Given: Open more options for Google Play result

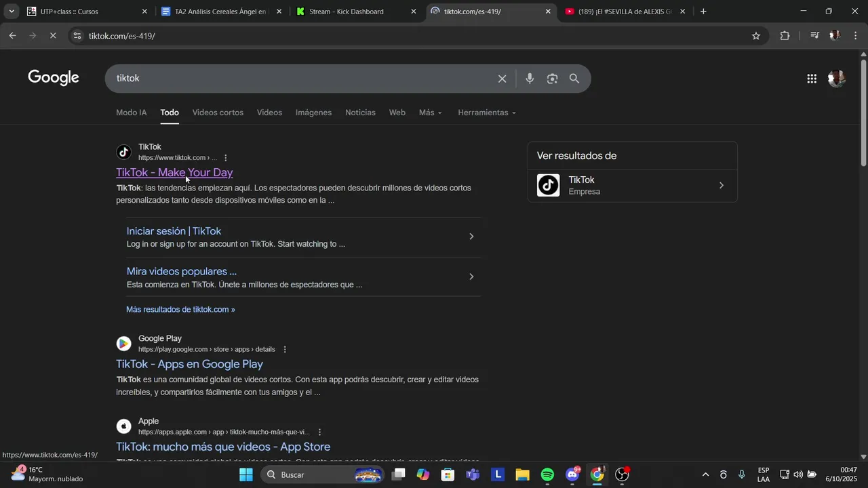Looking at the screenshot, I should click(x=285, y=350).
